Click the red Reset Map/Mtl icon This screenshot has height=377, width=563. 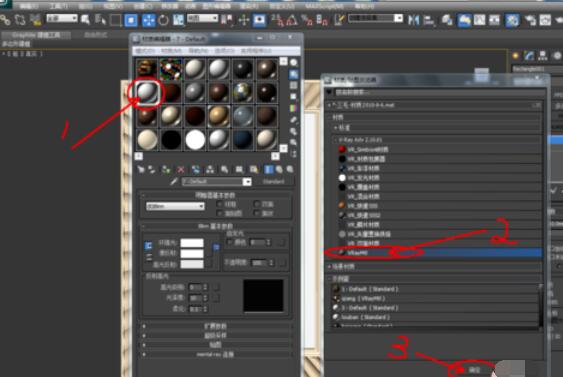click(x=181, y=169)
